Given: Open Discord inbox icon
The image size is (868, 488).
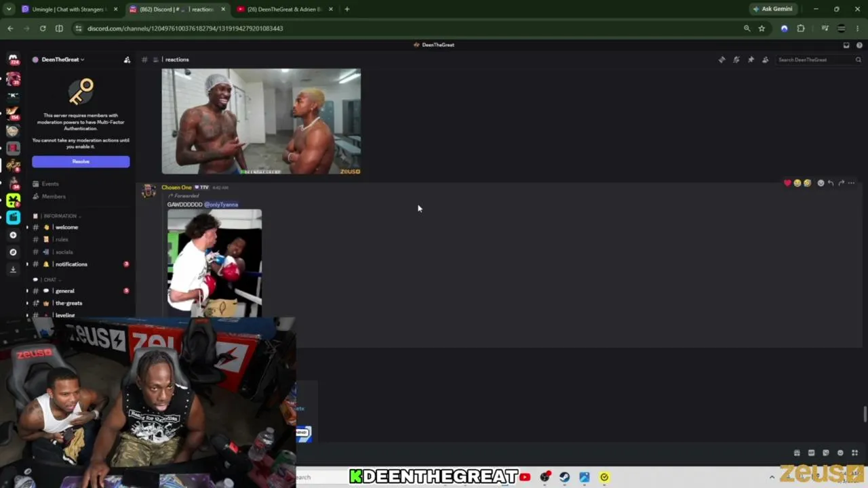Looking at the screenshot, I should click(x=846, y=45).
